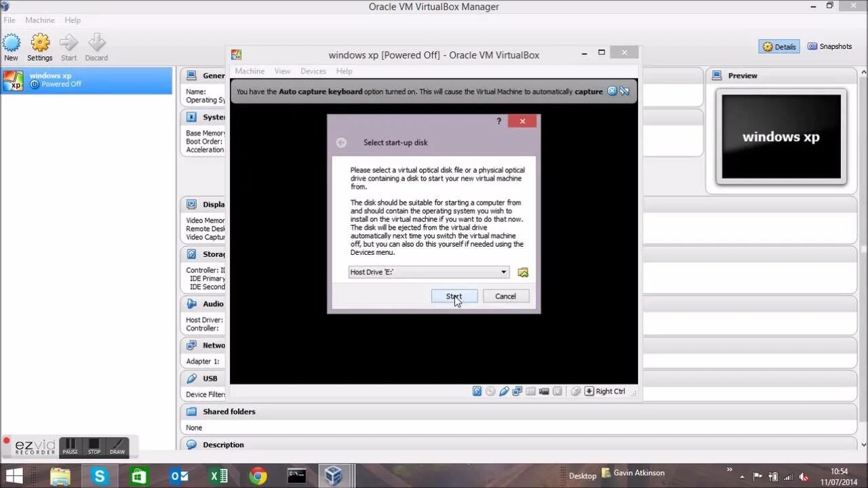Click the Pause button on Ezvid recorder
Image resolution: width=868 pixels, height=488 pixels.
(x=70, y=447)
